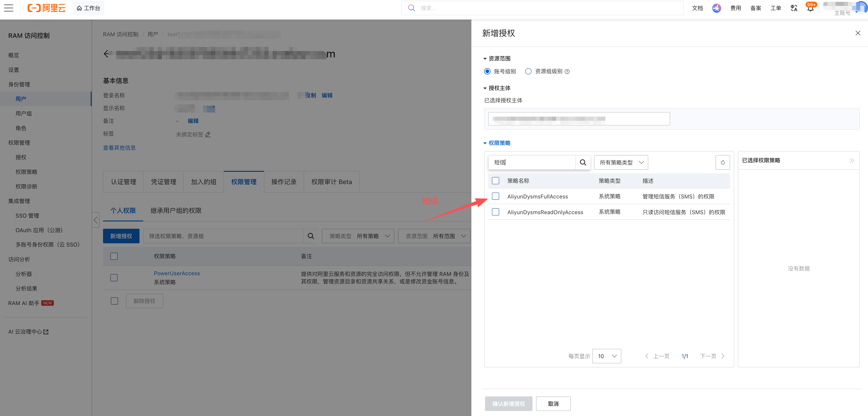Open the 继承用户组的权限 tab
The width and height of the screenshot is (868, 416).
coord(176,211)
